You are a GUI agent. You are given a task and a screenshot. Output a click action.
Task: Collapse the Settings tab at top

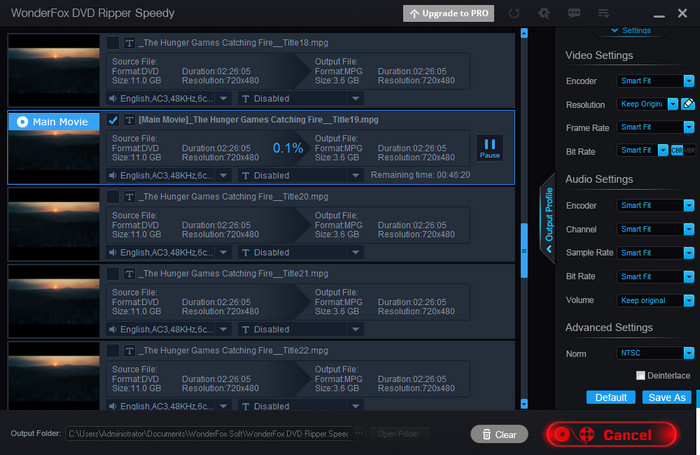[x=631, y=30]
